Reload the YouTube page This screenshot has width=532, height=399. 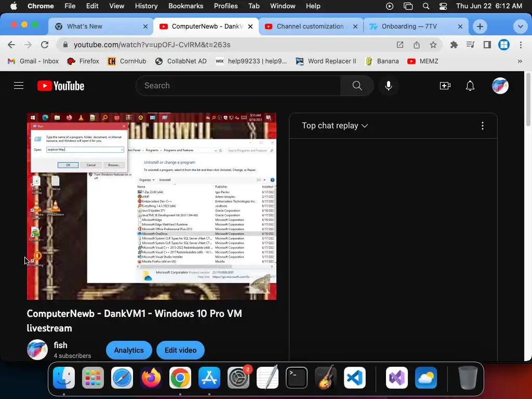tap(45, 45)
